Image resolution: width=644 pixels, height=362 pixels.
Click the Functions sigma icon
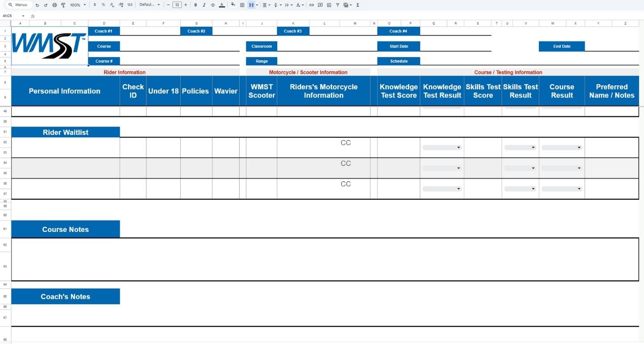[357, 5]
